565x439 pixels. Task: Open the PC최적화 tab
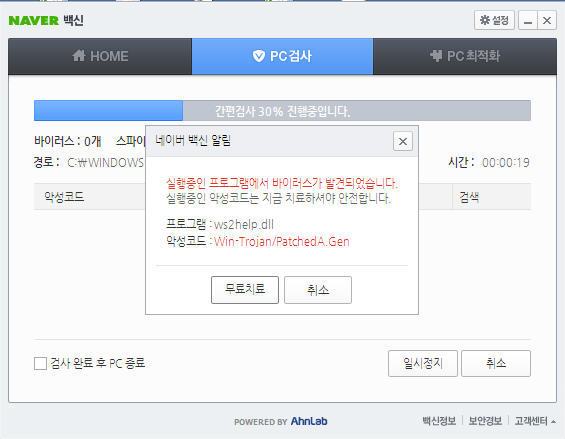click(465, 56)
